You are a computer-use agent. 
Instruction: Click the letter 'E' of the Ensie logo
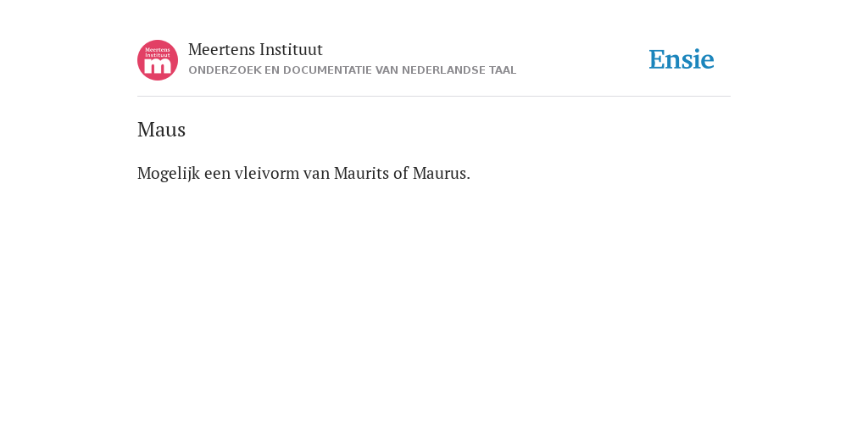(x=657, y=59)
